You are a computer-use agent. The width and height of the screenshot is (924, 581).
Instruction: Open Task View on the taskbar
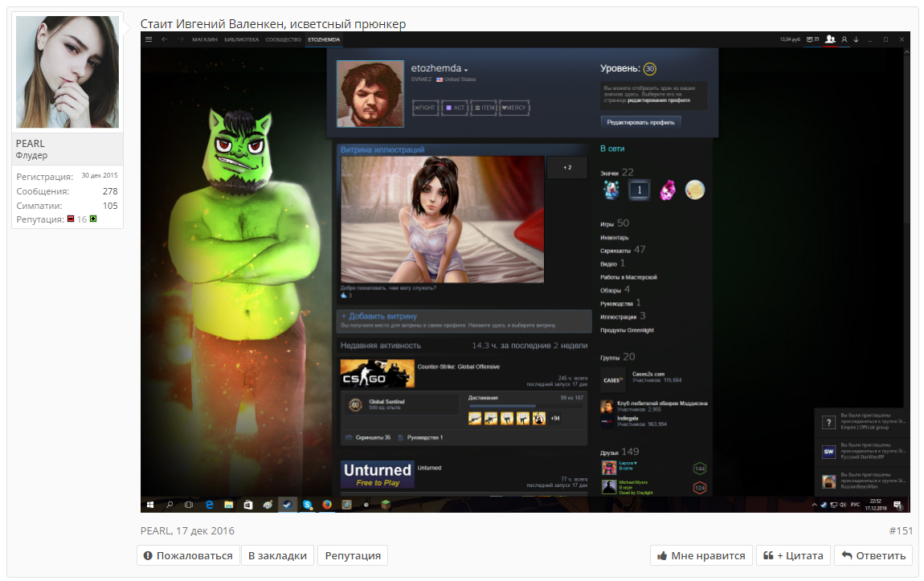pyautogui.click(x=189, y=505)
